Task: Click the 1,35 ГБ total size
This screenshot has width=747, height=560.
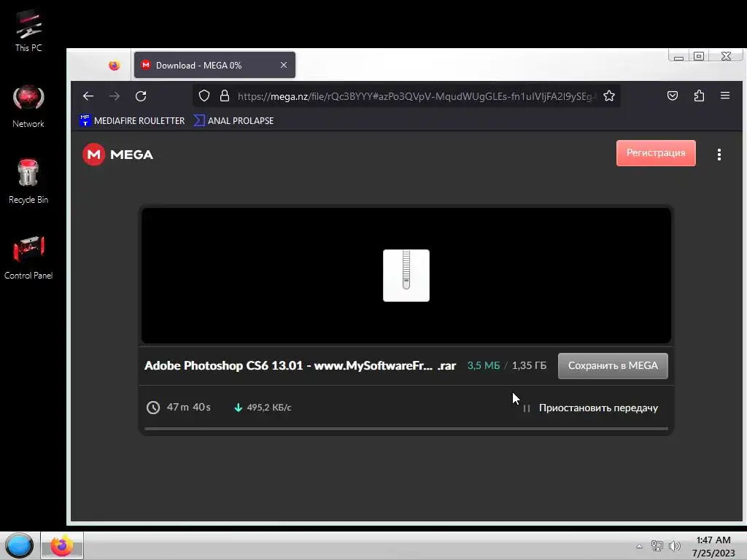Action: tap(530, 365)
